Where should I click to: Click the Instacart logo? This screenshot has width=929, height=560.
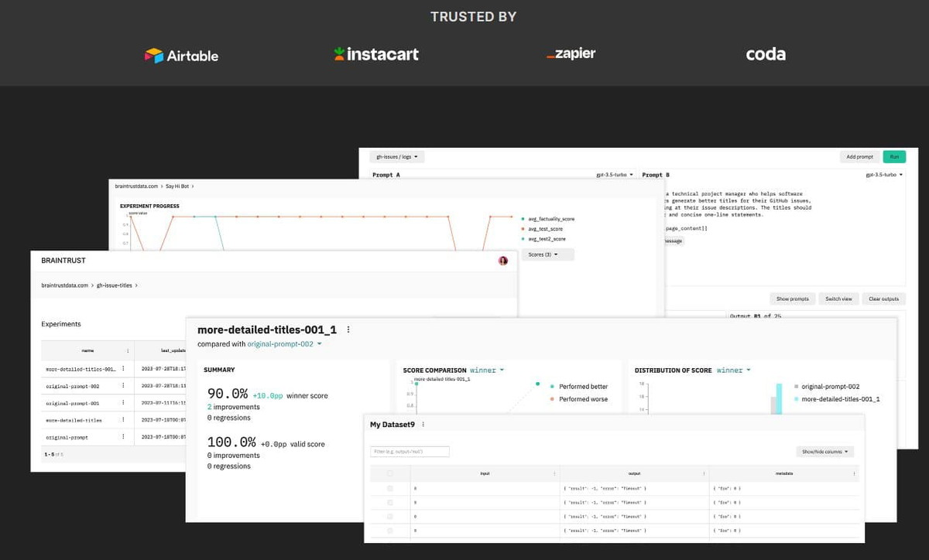pos(376,54)
